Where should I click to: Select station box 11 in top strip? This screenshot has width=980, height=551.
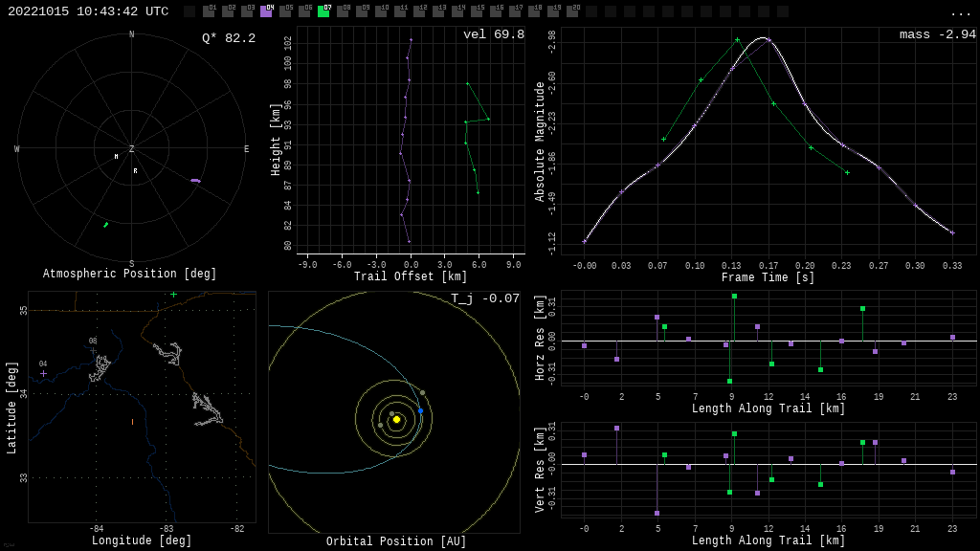399,11
